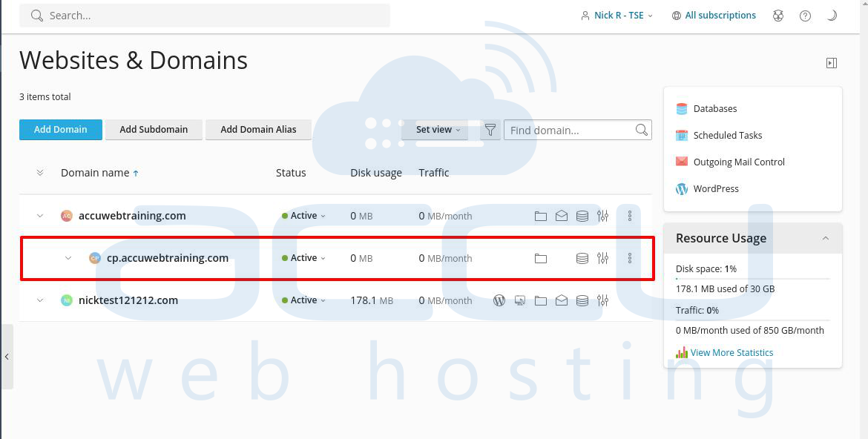
Task: Open Nick R - TSE user menu
Action: [x=617, y=16]
